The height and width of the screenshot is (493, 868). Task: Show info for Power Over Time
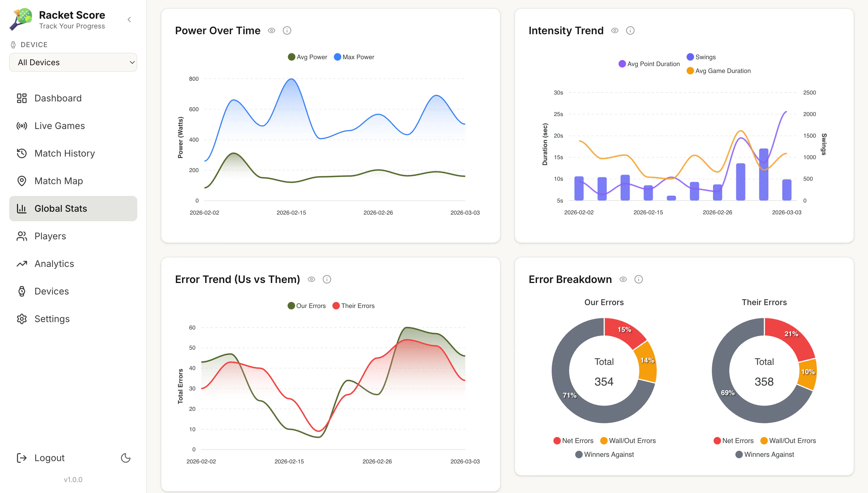tap(287, 30)
